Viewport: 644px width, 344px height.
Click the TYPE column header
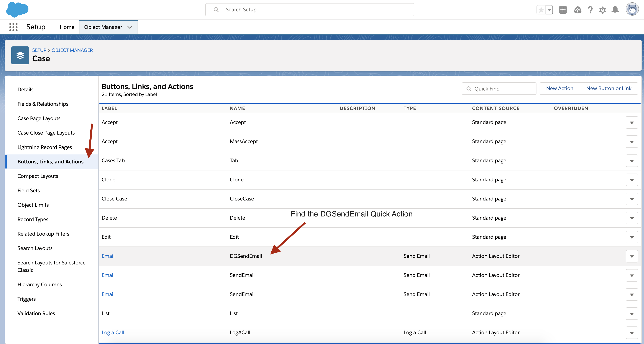(x=409, y=108)
